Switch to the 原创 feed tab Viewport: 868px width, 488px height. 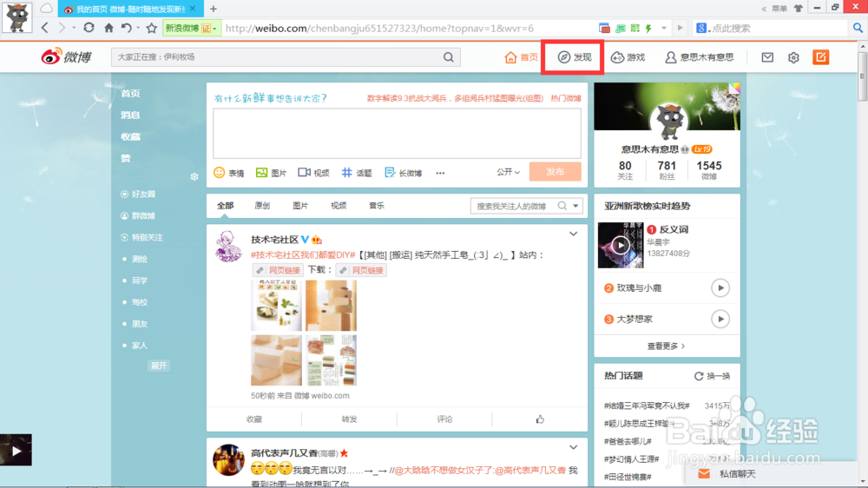pyautogui.click(x=262, y=206)
